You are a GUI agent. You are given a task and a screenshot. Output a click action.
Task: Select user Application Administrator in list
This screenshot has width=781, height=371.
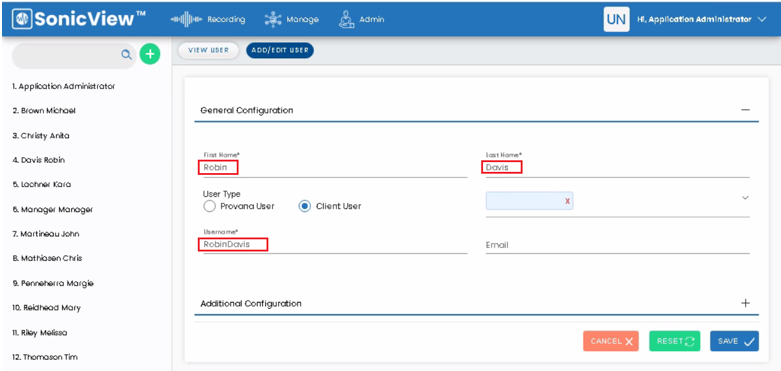[64, 86]
